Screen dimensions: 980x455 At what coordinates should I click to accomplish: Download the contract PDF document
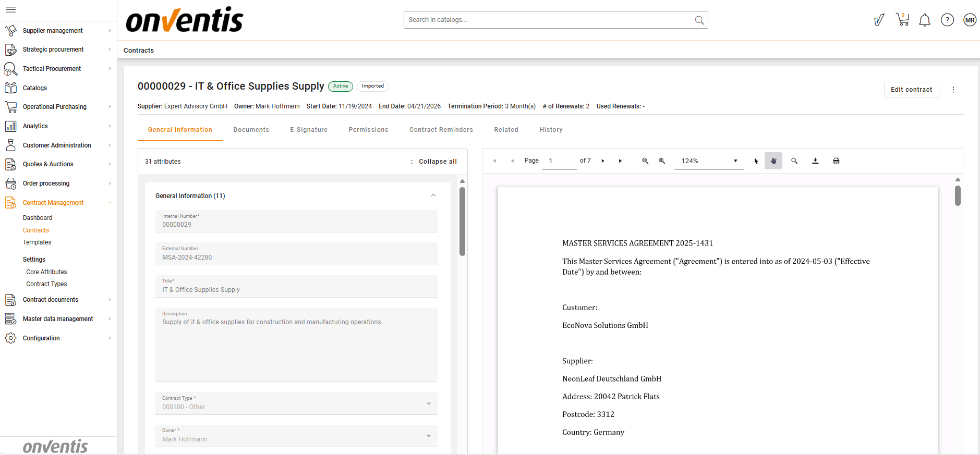coord(815,161)
